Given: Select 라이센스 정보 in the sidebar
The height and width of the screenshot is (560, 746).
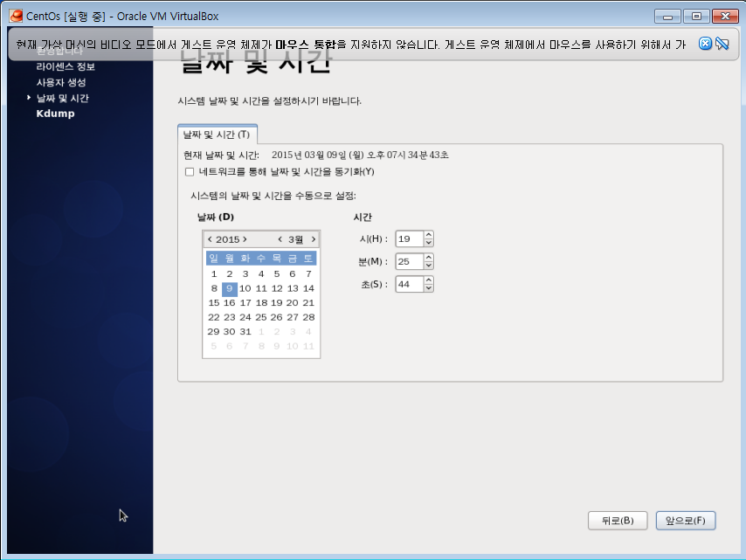Looking at the screenshot, I should 66,66.
